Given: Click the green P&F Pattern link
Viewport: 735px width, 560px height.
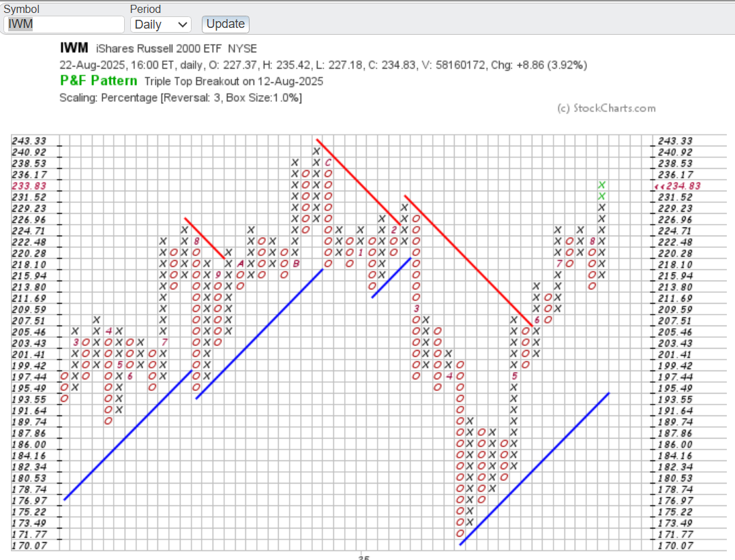Looking at the screenshot, I should [98, 81].
